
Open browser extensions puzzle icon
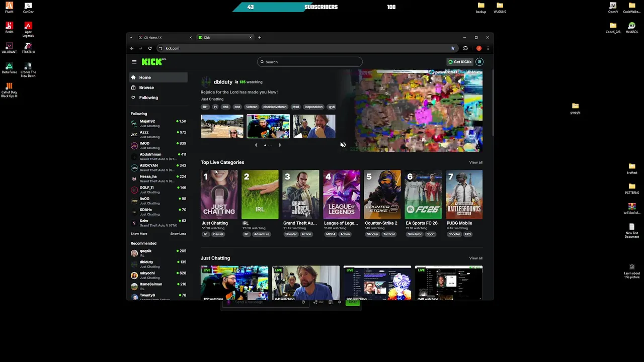[x=465, y=48]
